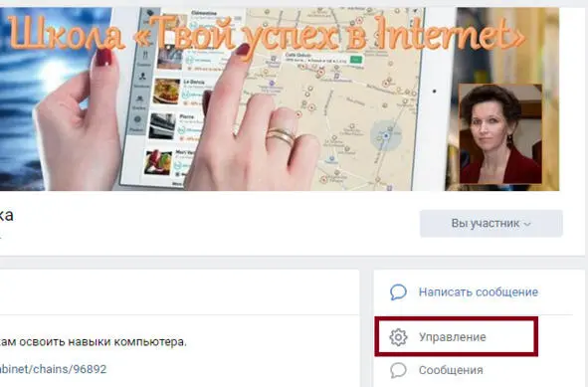Click the black-and-white building thumbnail on the tablet
Screen dimensions: 588x387
161,126
